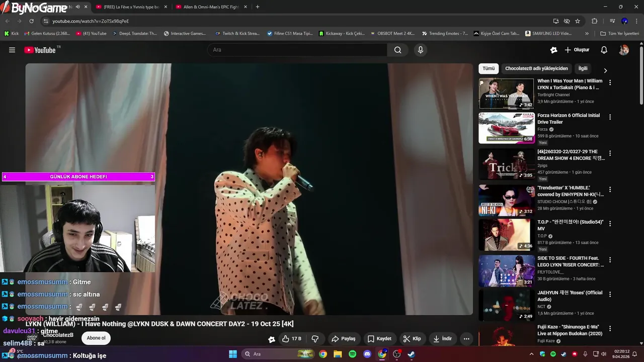644x362 pixels.
Task: Open the DeepL Translate bookmark
Action: point(135,34)
